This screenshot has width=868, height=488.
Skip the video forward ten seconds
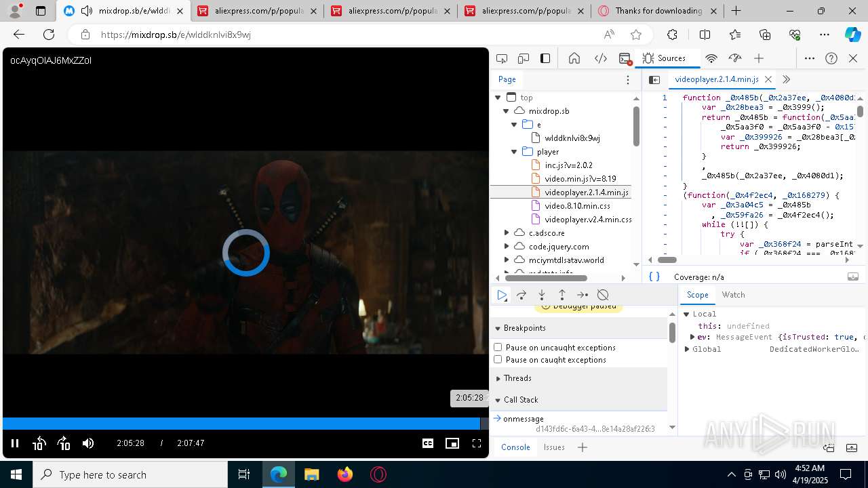(64, 443)
